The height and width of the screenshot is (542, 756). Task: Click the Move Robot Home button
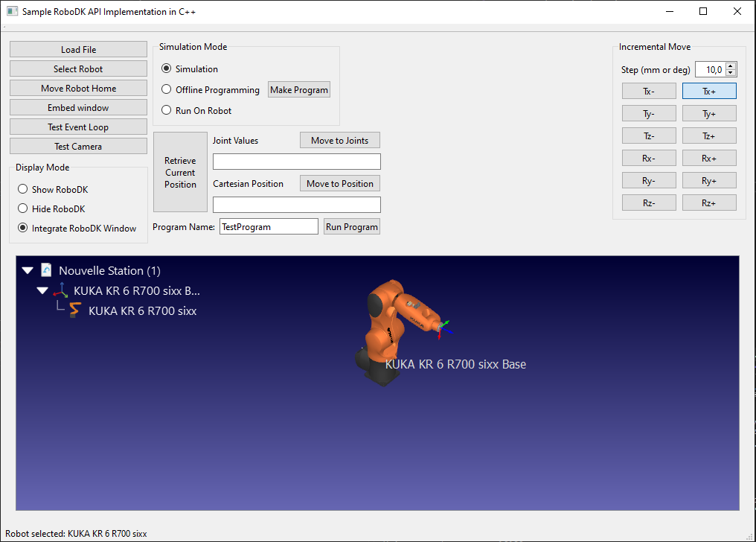point(78,89)
